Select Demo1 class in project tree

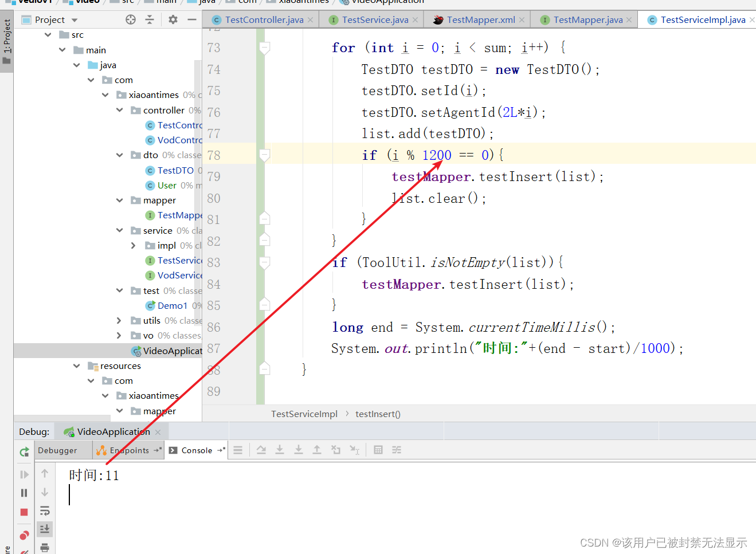[x=173, y=305]
